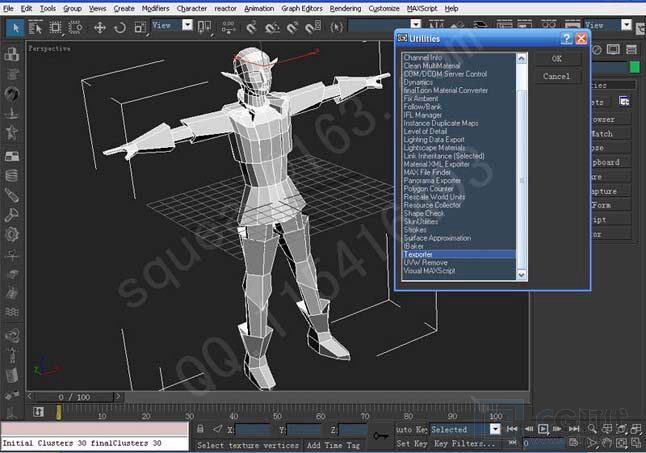Viewport: 646px width, 453px height.
Task: Click Zoom magnifier viewport control
Action: click(592, 429)
